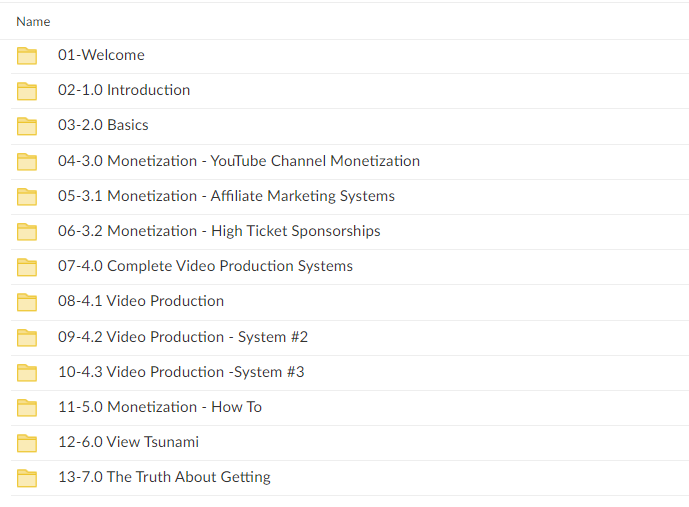The width and height of the screenshot is (689, 507).
Task: Open the folder icon for 13-7.0 The Truth About Getting
Action: click(x=27, y=478)
